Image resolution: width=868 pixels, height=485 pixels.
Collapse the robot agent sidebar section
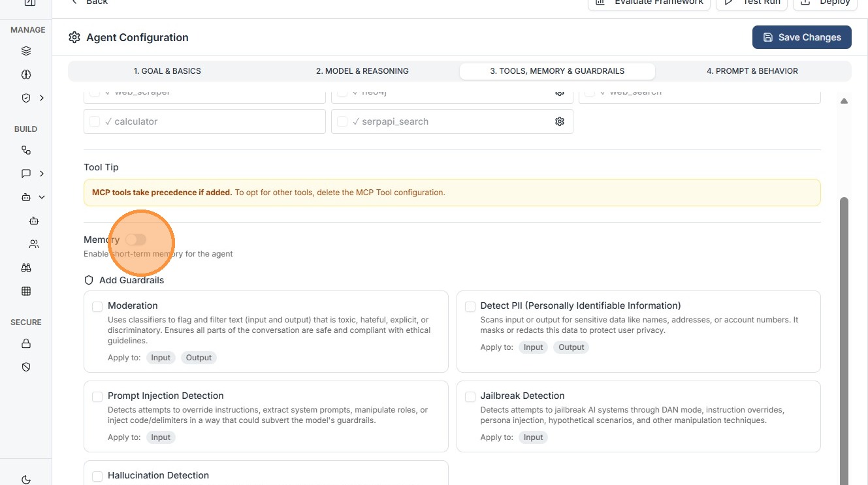pos(42,197)
